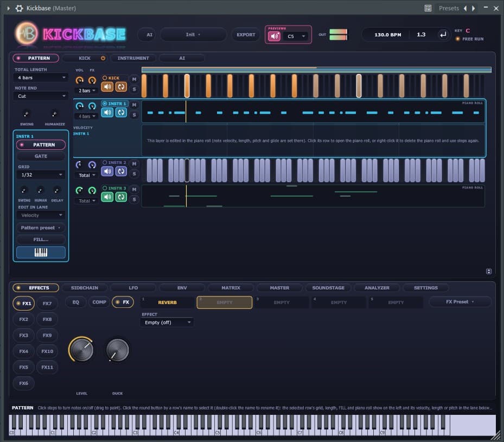Select the FX2 slot button
Viewport: 504px width, 442px height.
(23, 319)
